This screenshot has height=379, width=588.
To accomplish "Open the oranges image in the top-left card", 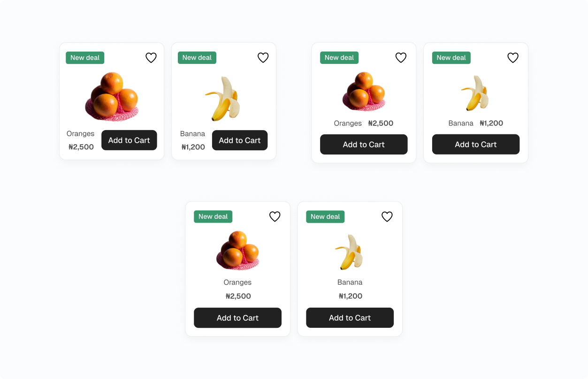I will pos(113,96).
